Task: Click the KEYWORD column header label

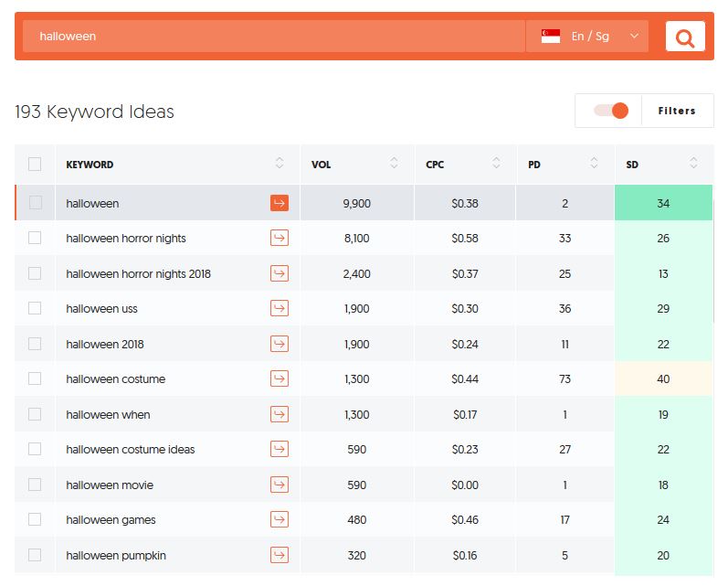Action: (x=90, y=165)
